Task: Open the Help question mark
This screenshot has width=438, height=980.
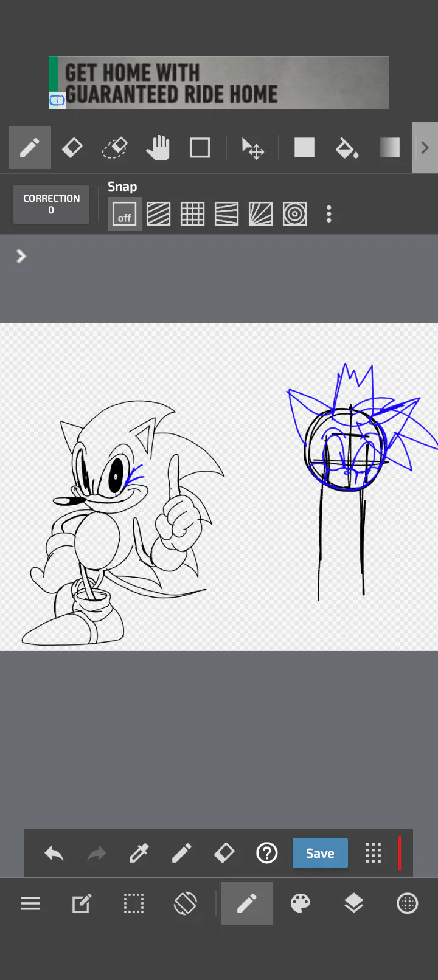Action: pos(267,854)
